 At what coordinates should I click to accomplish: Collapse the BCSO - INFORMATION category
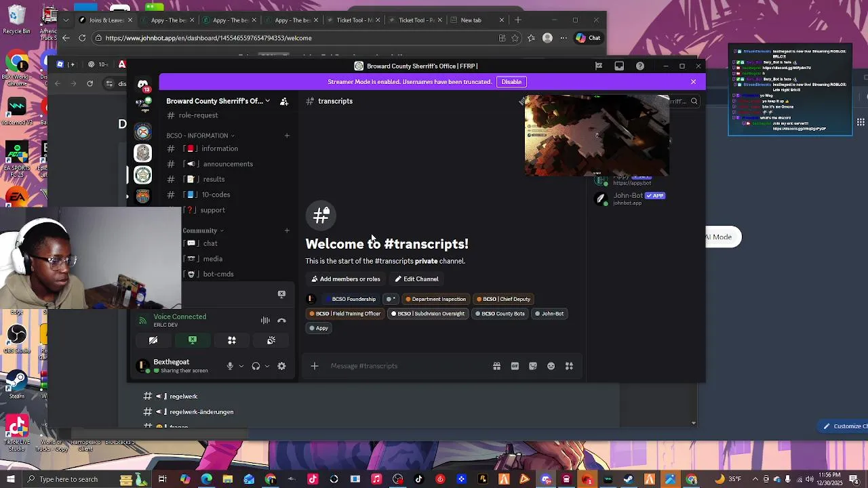point(200,136)
